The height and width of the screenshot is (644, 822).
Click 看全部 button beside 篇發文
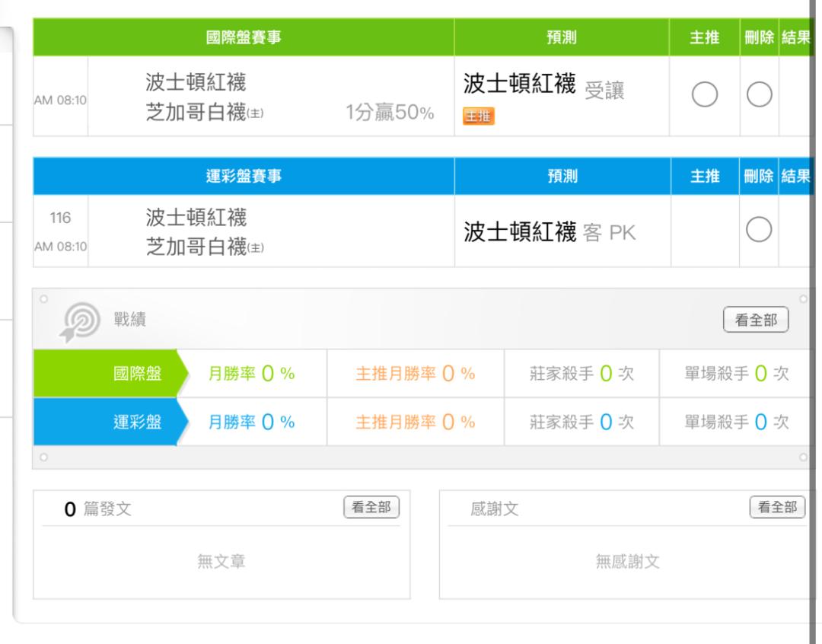pos(371,507)
